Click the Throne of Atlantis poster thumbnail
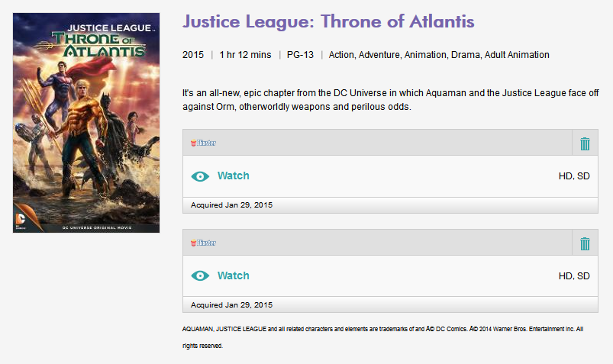This screenshot has width=613, height=364. coord(86,122)
